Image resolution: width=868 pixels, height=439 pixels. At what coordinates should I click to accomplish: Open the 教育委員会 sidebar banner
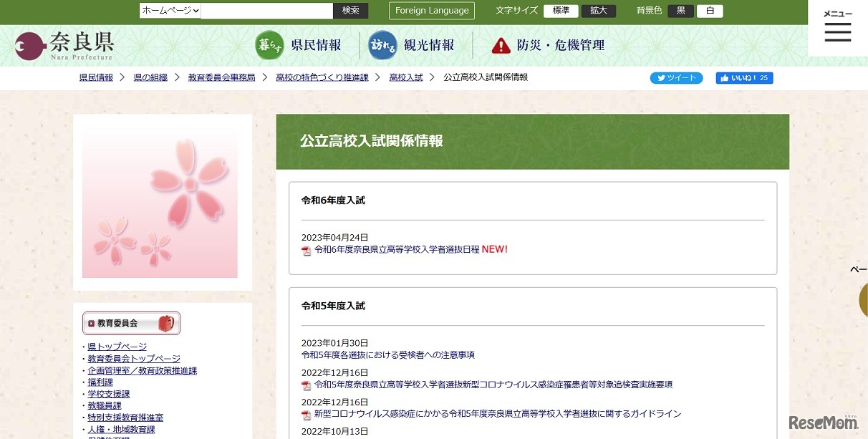[131, 323]
